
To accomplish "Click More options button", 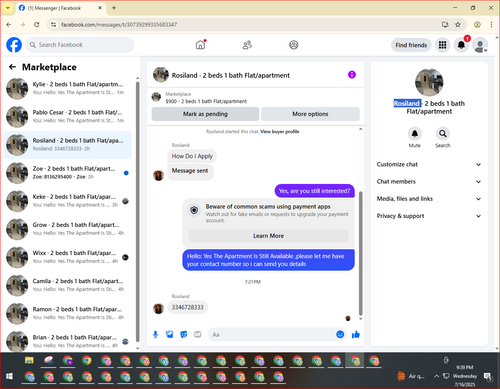I will pyautogui.click(x=310, y=114).
